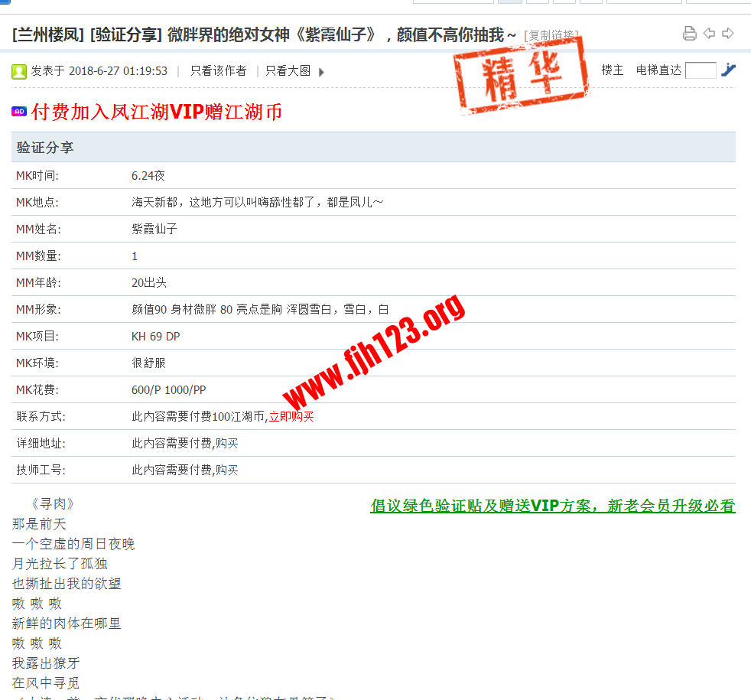Select the 只看该作者 filter
This screenshot has width=751, height=700.
(218, 71)
